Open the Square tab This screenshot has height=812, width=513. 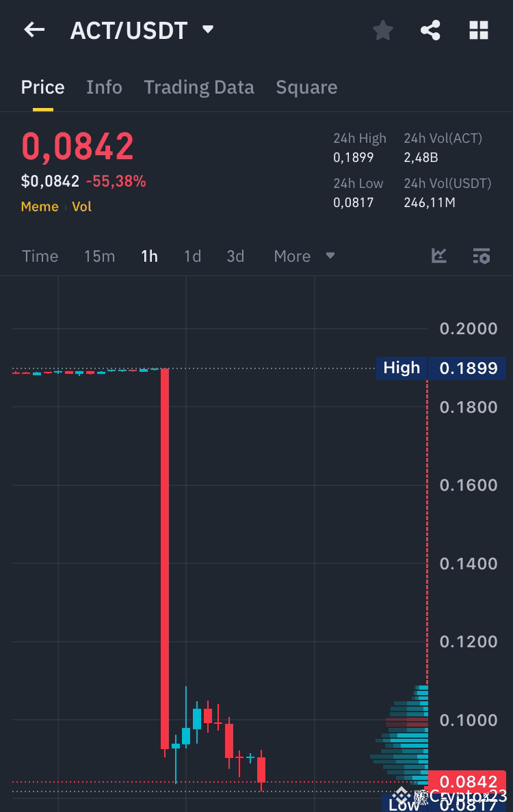[x=306, y=87]
